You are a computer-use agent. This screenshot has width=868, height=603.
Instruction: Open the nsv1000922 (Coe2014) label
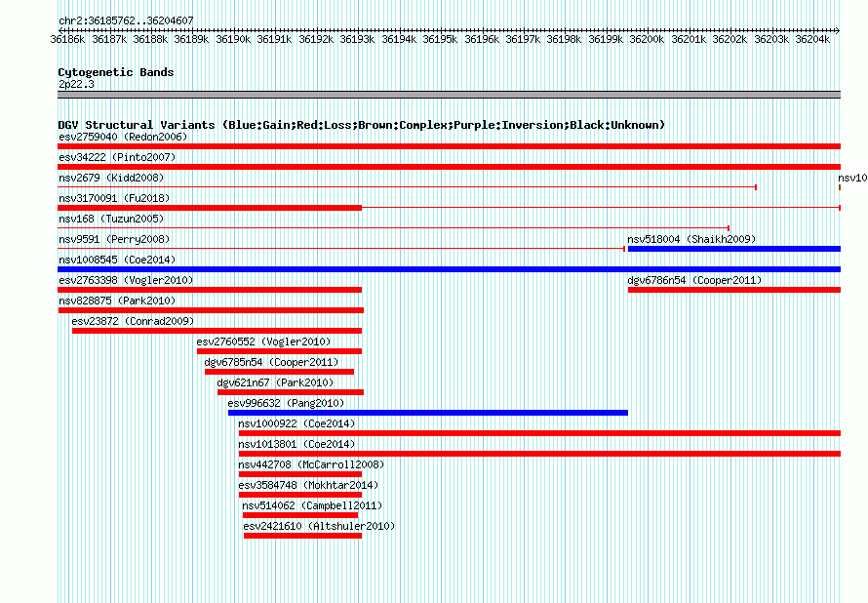(x=296, y=423)
